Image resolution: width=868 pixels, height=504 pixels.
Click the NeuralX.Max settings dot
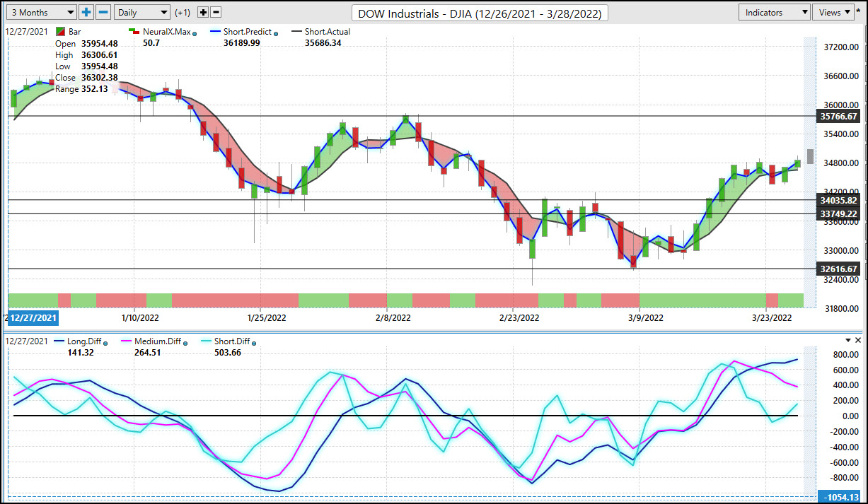(195, 33)
